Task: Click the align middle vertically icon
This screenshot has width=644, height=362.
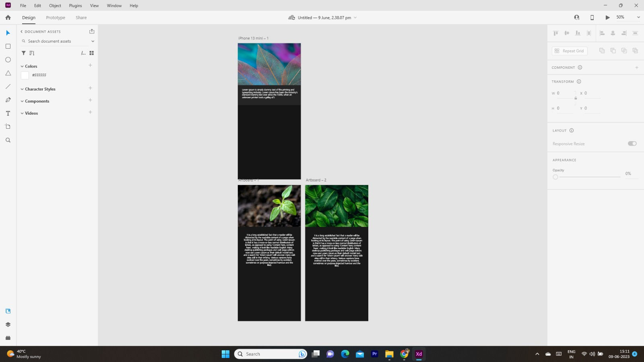Action: pyautogui.click(x=567, y=33)
